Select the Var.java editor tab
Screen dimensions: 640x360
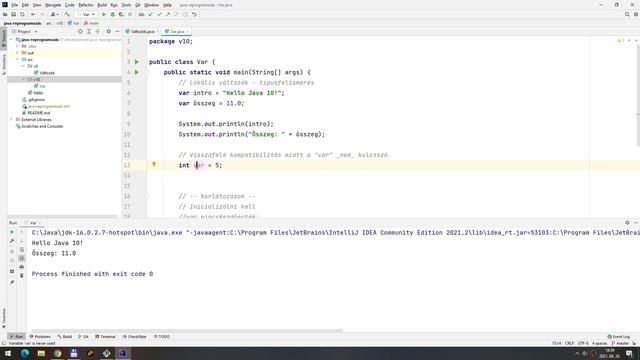[x=176, y=31]
